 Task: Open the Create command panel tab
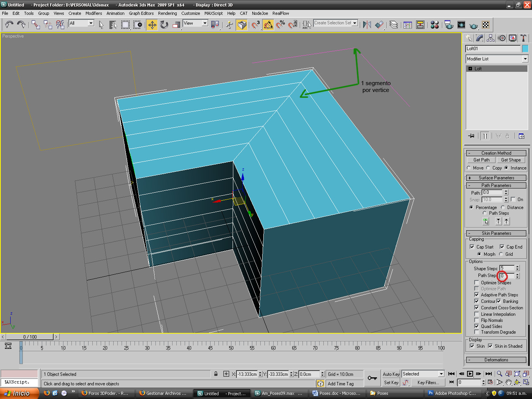coord(469,38)
